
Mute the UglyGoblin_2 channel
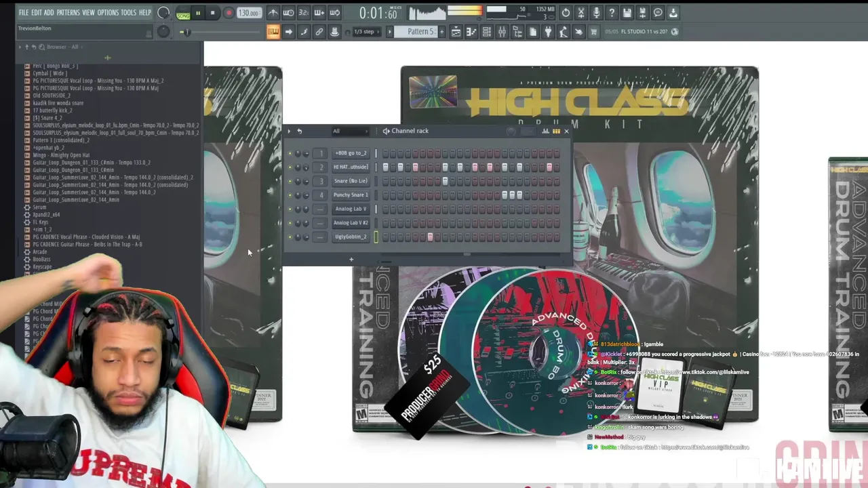point(290,237)
